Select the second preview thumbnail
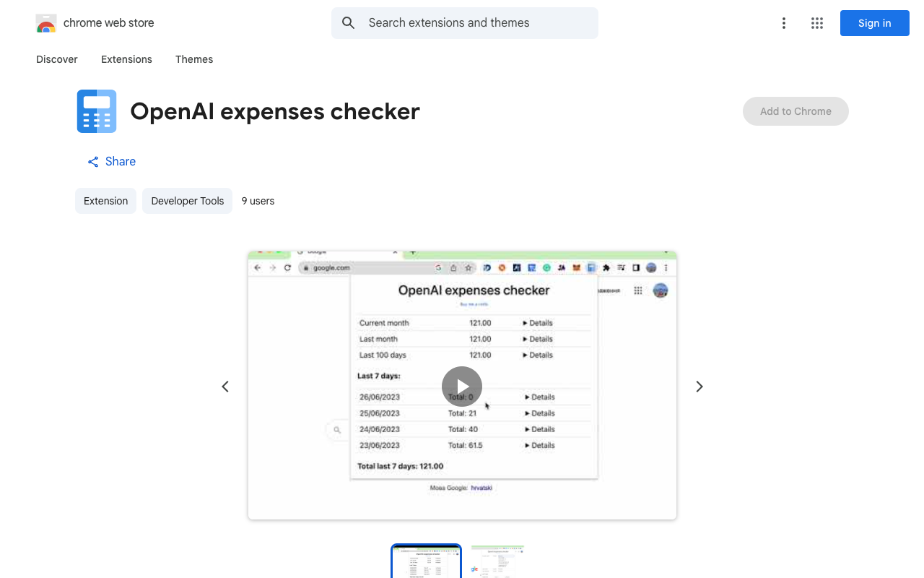 pos(497,561)
